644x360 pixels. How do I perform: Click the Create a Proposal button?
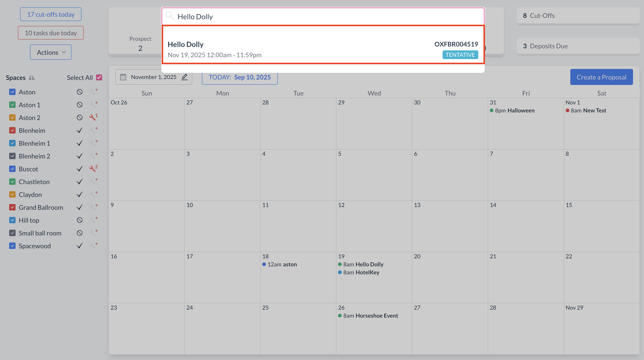click(x=601, y=77)
